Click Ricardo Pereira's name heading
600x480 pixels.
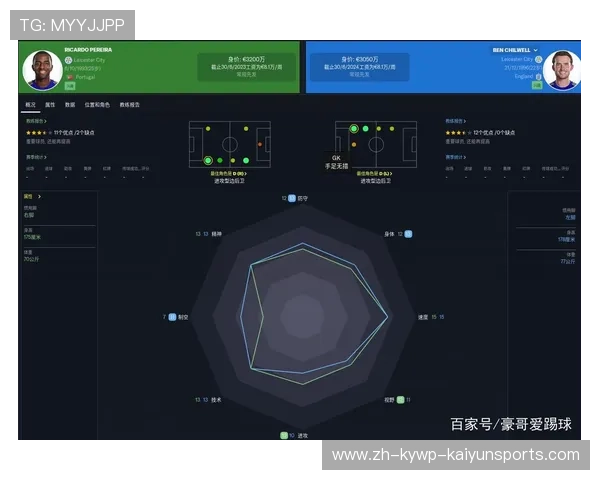pos(88,50)
